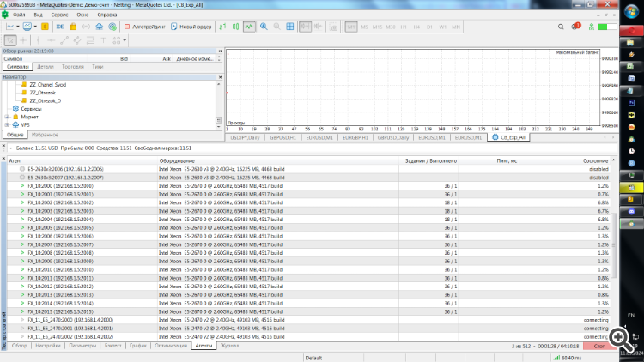This screenshot has height=362, width=644.
Task: Select the Сервисы navigator item
Action: [31, 109]
